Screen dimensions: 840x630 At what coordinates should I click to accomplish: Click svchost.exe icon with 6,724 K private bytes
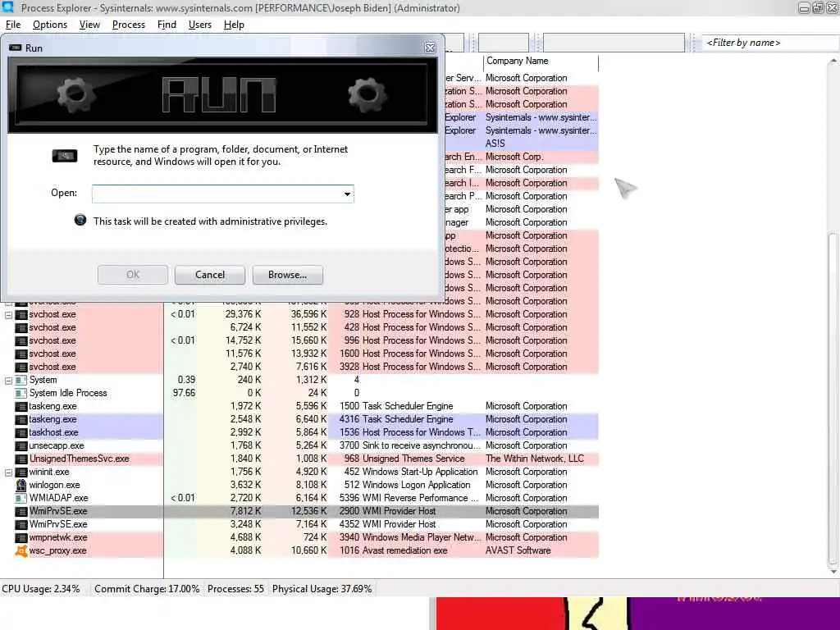(21, 328)
